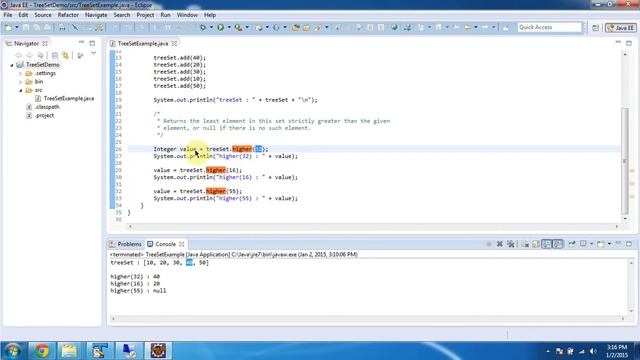Open the Run configurations dropdown arrow
The width and height of the screenshot is (640, 360).
229,27
